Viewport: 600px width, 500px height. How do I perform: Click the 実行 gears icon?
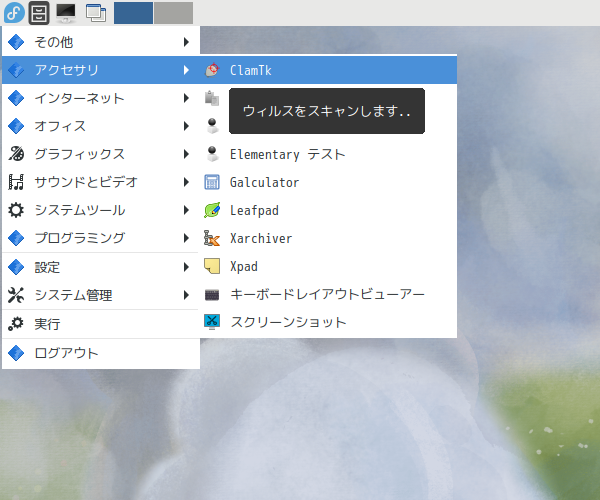click(16, 324)
